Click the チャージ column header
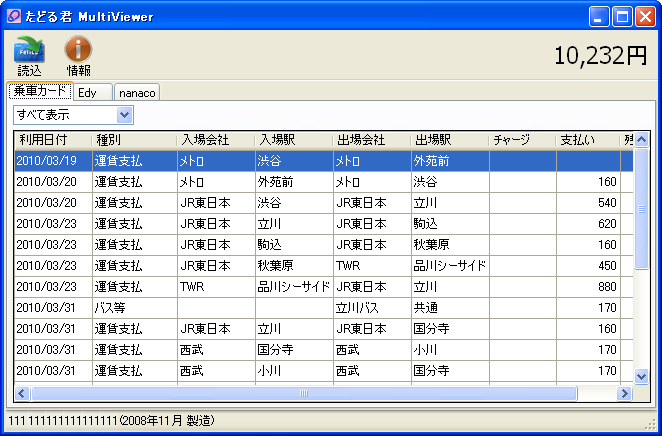Image resolution: width=662 pixels, height=436 pixels. pyautogui.click(x=523, y=140)
